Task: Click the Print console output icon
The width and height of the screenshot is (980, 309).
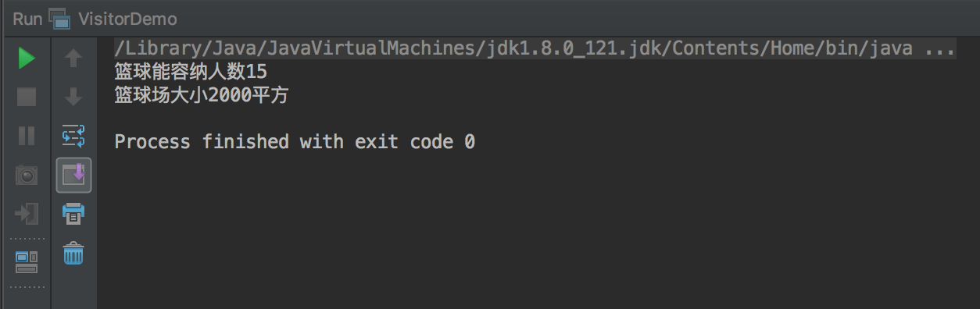Action: pos(73,214)
